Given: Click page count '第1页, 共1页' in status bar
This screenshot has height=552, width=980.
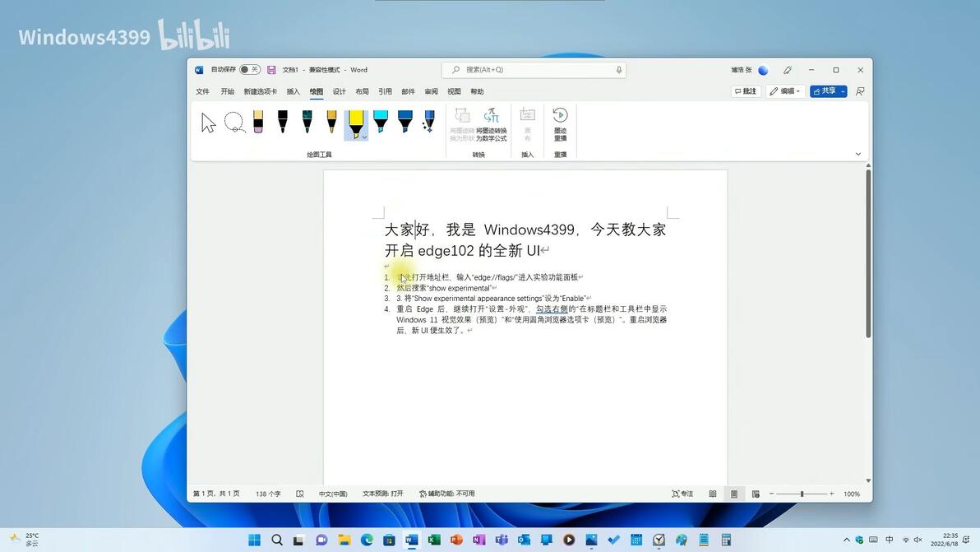Looking at the screenshot, I should pyautogui.click(x=216, y=494).
